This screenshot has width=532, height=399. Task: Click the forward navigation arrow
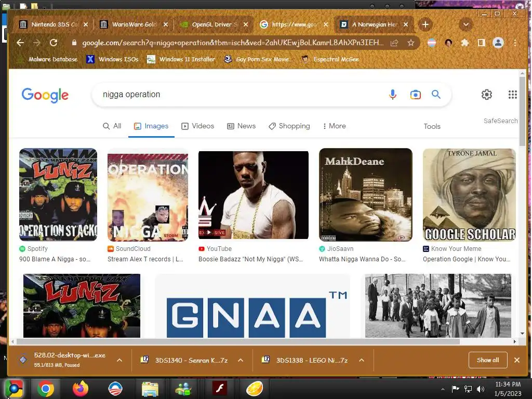pos(37,43)
